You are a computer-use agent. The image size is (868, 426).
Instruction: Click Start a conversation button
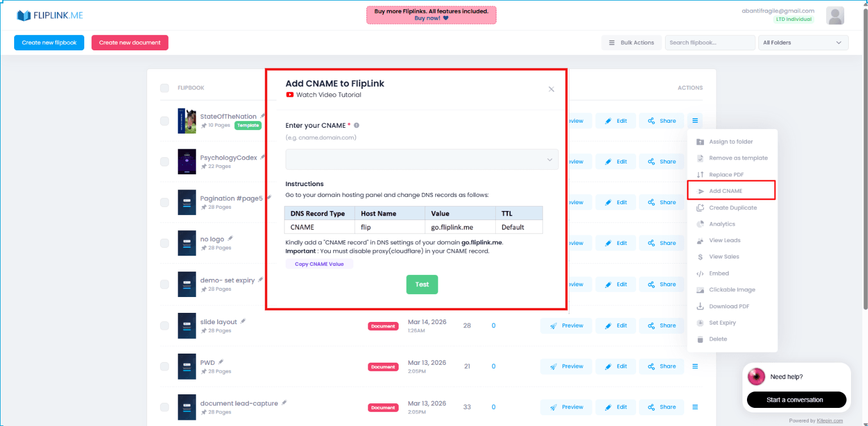797,399
